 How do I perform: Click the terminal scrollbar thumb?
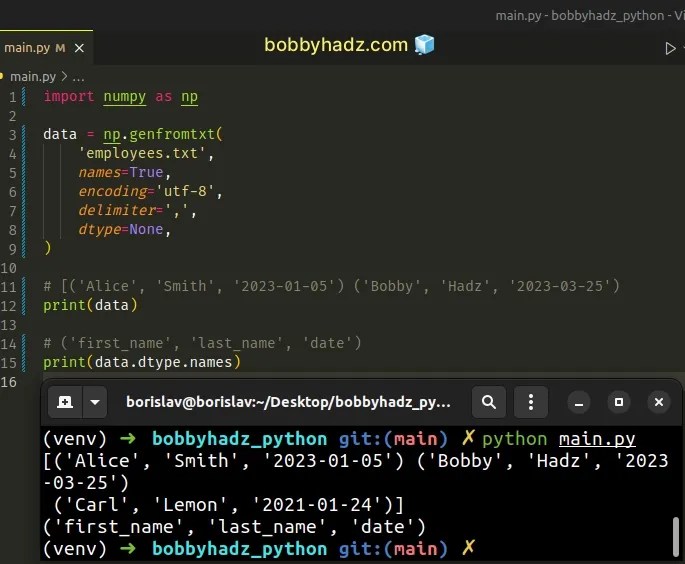click(676, 537)
